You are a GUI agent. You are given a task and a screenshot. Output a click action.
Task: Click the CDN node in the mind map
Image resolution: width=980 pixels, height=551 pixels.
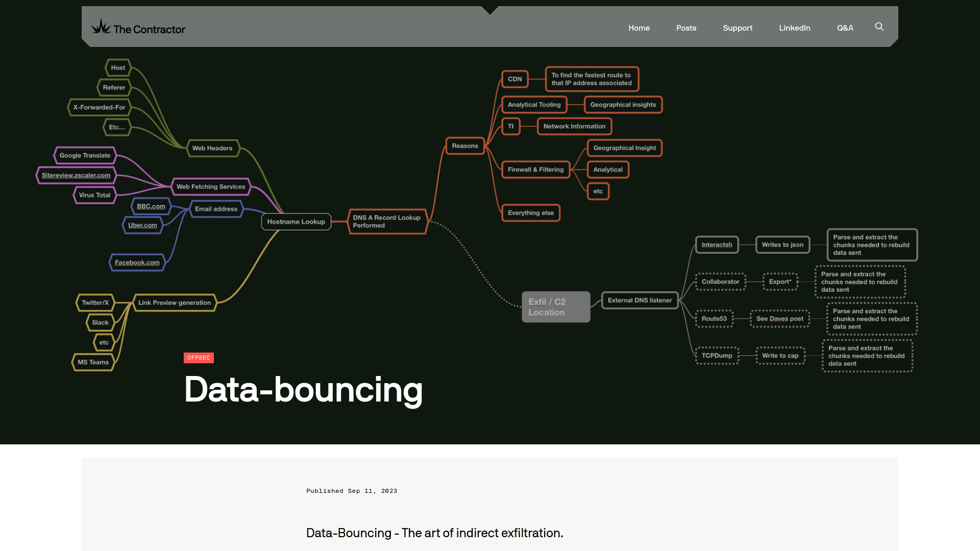(514, 79)
